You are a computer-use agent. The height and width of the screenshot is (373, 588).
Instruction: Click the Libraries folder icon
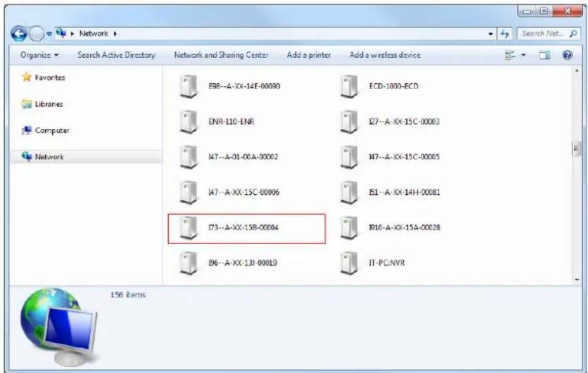(27, 104)
